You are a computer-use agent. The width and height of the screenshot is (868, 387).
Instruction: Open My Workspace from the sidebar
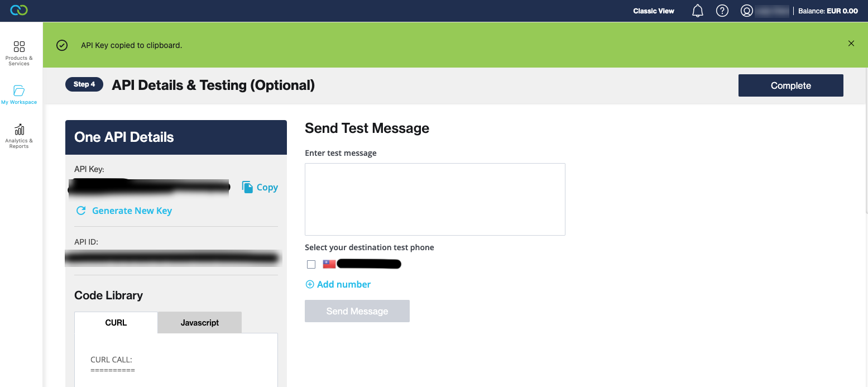pyautogui.click(x=19, y=94)
